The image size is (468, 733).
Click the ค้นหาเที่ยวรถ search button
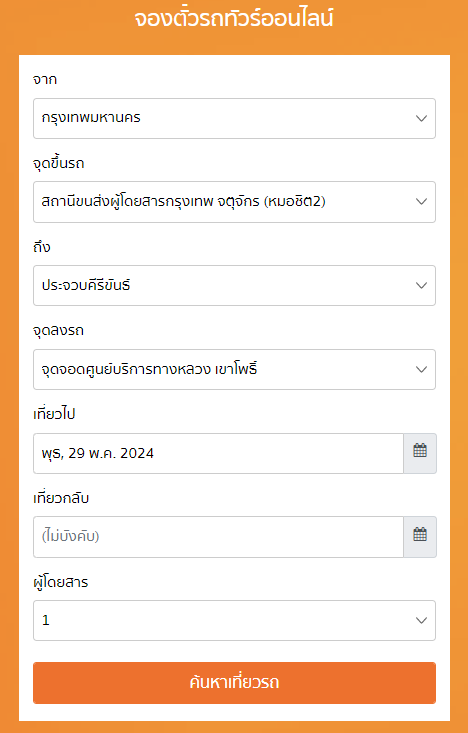coord(234,683)
